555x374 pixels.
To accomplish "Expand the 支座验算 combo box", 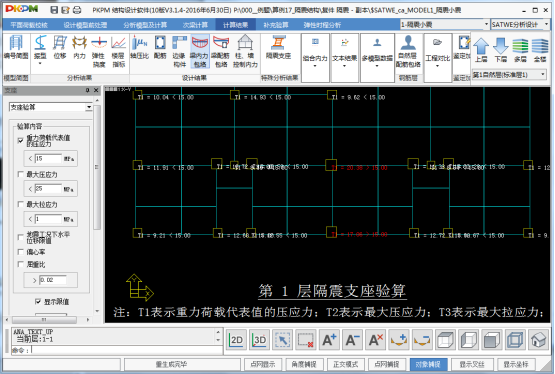I will tap(50, 107).
